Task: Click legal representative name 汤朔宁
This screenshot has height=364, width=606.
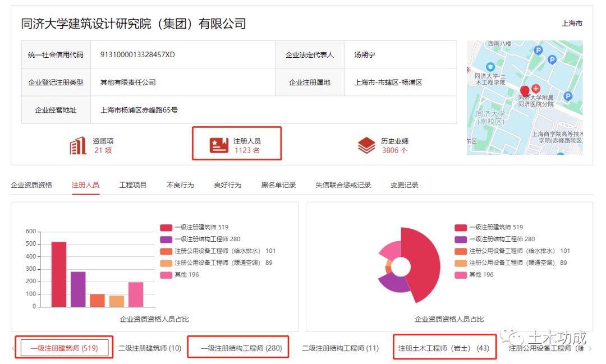Action: coord(365,54)
